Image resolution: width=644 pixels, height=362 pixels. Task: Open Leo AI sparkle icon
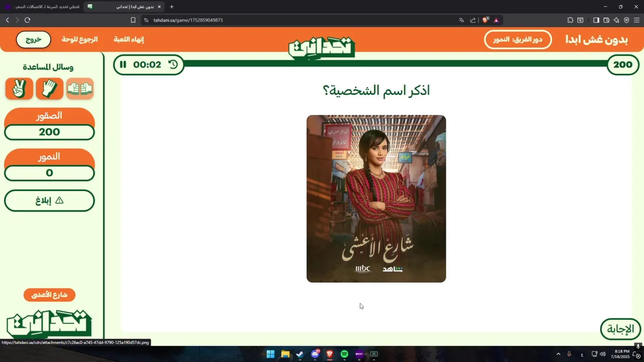(616, 20)
